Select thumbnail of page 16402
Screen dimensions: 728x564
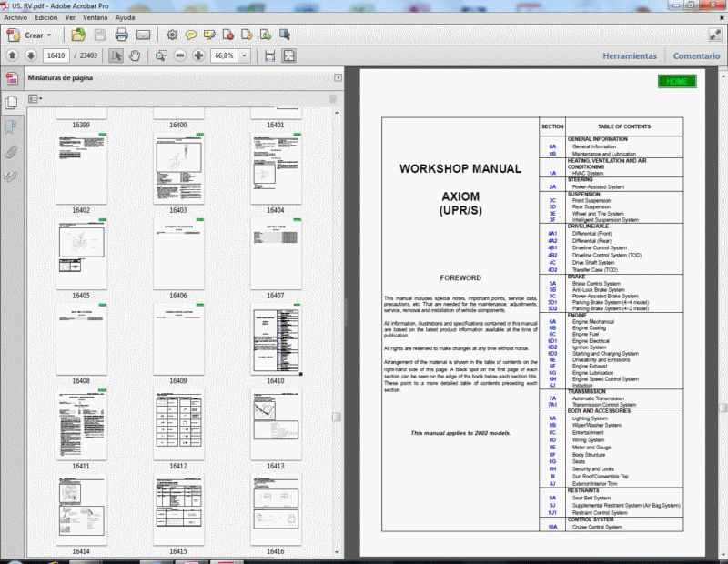click(x=81, y=168)
